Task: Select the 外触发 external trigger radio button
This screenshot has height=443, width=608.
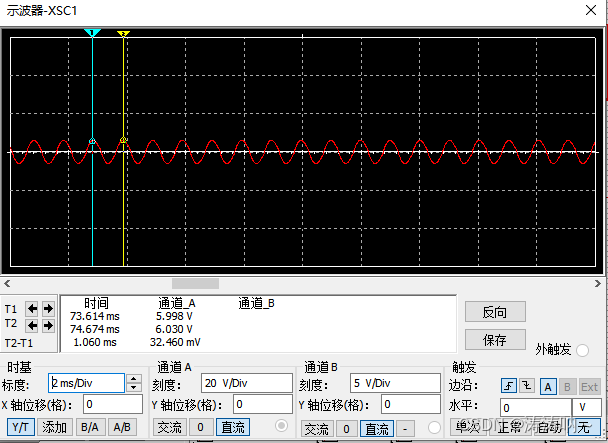Action: [582, 350]
